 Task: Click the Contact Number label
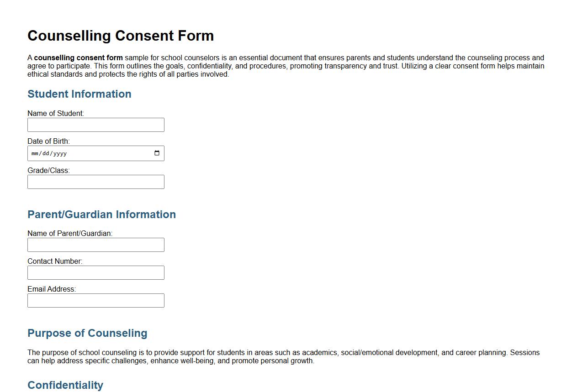[55, 261]
